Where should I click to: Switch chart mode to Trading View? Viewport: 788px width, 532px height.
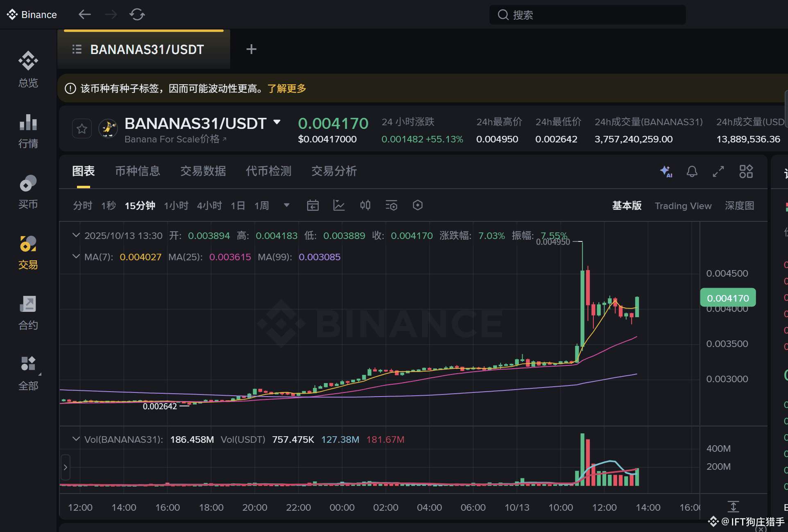pos(683,206)
